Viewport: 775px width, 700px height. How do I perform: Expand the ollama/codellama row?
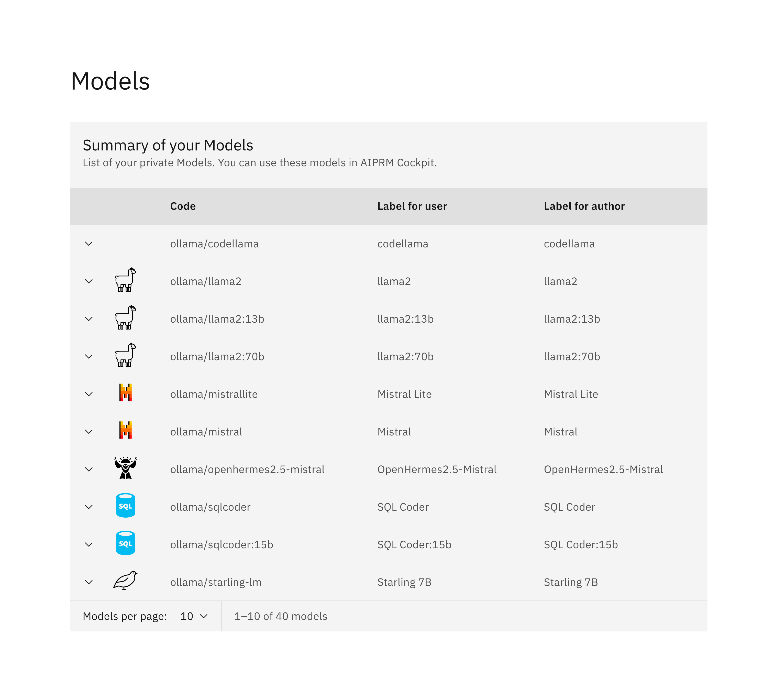(89, 244)
